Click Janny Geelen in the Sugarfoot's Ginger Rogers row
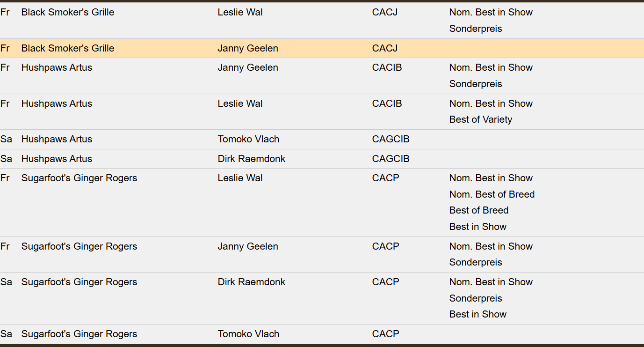 pyautogui.click(x=247, y=246)
